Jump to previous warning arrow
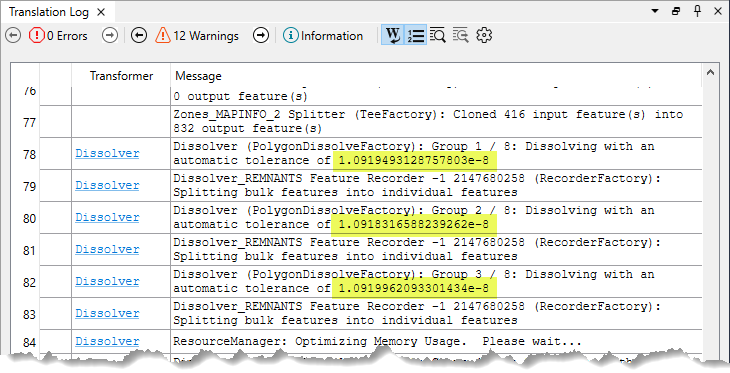The height and width of the screenshot is (373, 730). (139, 35)
